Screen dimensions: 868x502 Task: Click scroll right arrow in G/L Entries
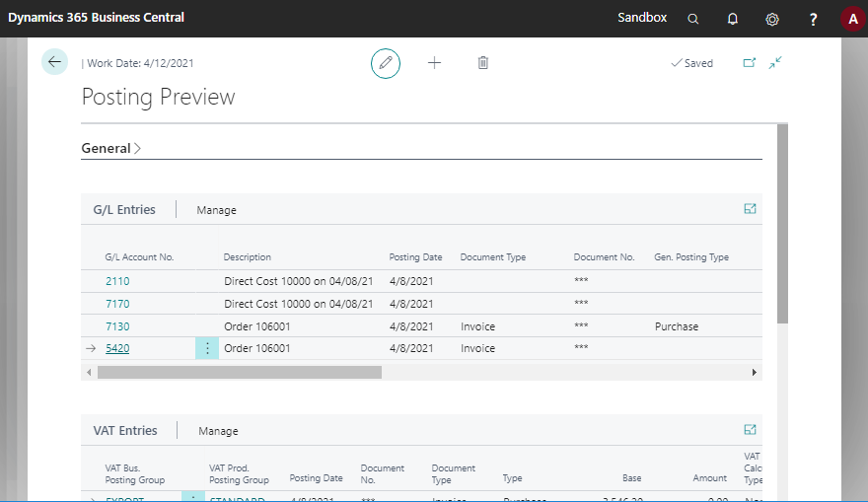755,373
